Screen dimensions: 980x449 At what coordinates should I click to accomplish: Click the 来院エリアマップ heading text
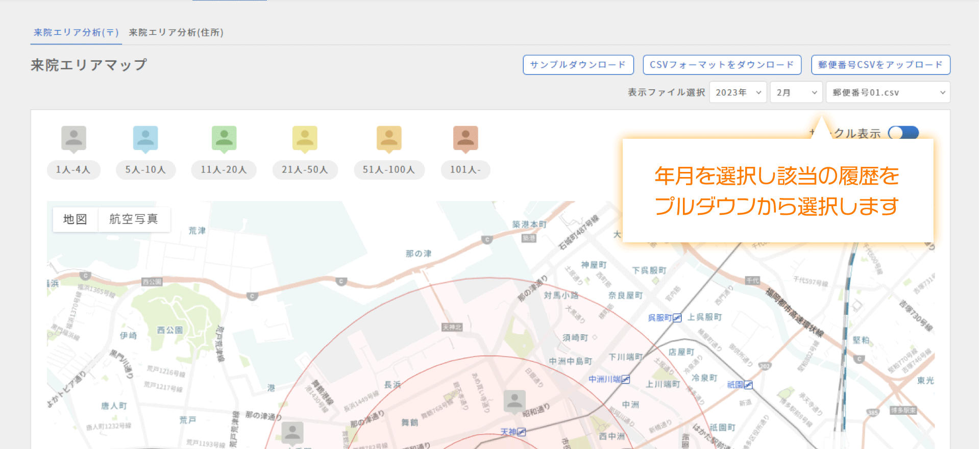(x=89, y=65)
